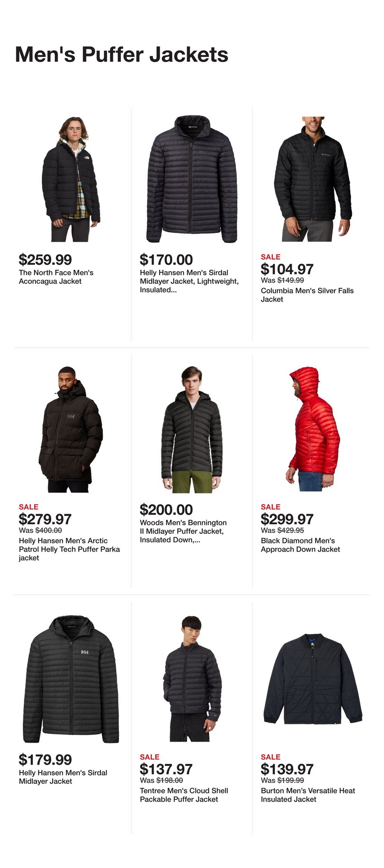Click the $299.97 Black Diamond sale price
Image resolution: width=384 pixels, height=868 pixels.
click(287, 519)
